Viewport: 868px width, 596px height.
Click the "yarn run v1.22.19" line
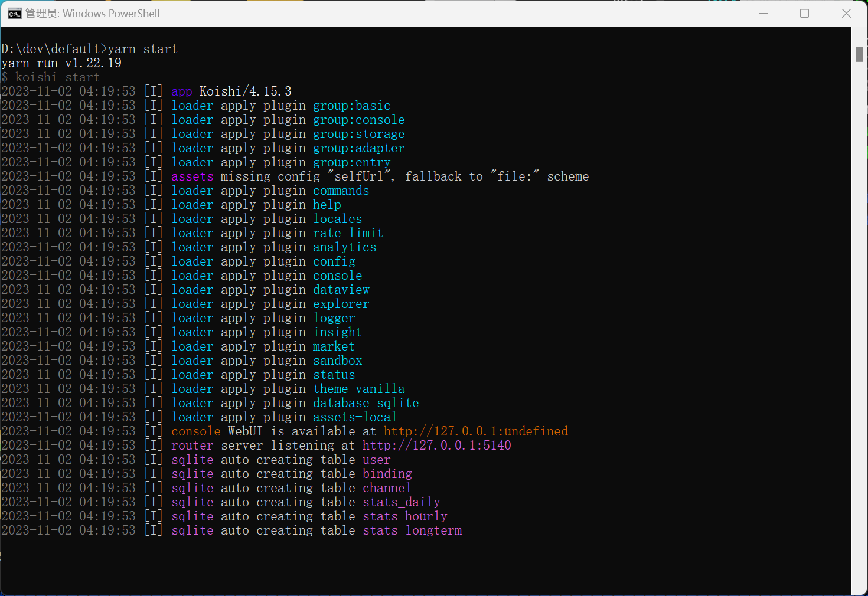(x=61, y=63)
